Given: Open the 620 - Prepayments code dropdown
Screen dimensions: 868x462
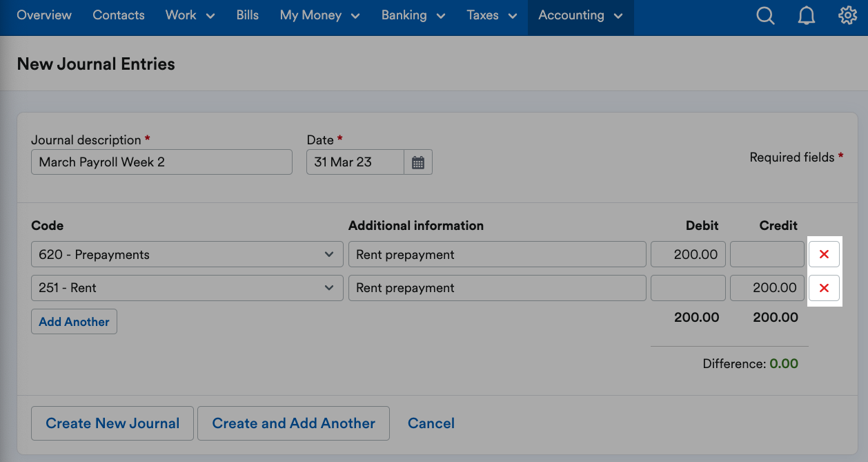Looking at the screenshot, I should tap(187, 254).
